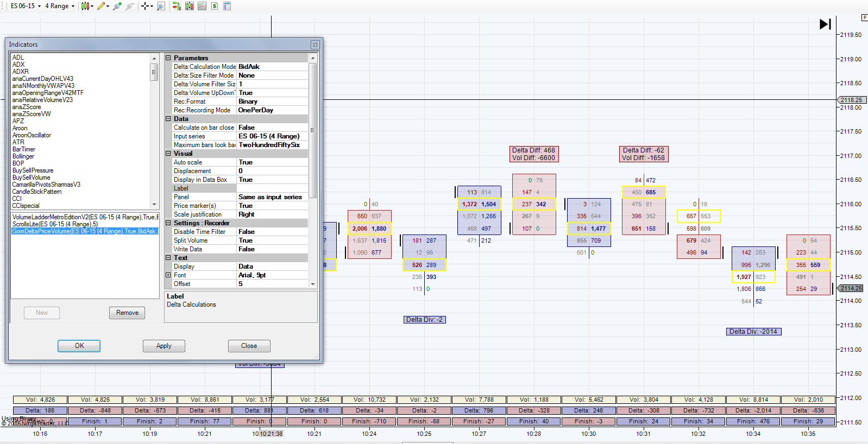The image size is (868, 444).
Task: Open the crosshair cursor dropdown arrow
Action: pos(152,7)
